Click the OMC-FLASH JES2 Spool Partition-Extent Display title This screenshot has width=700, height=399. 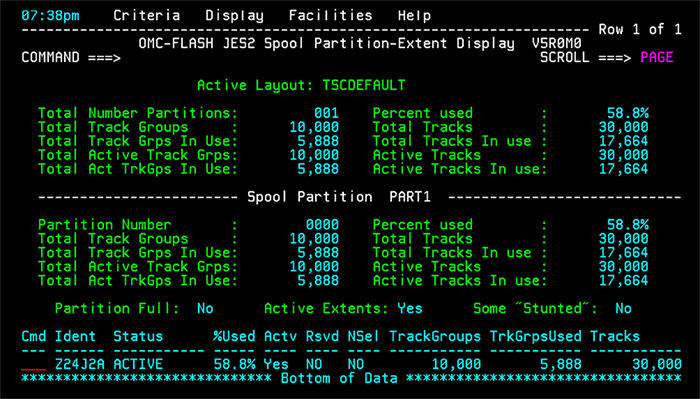pos(326,43)
